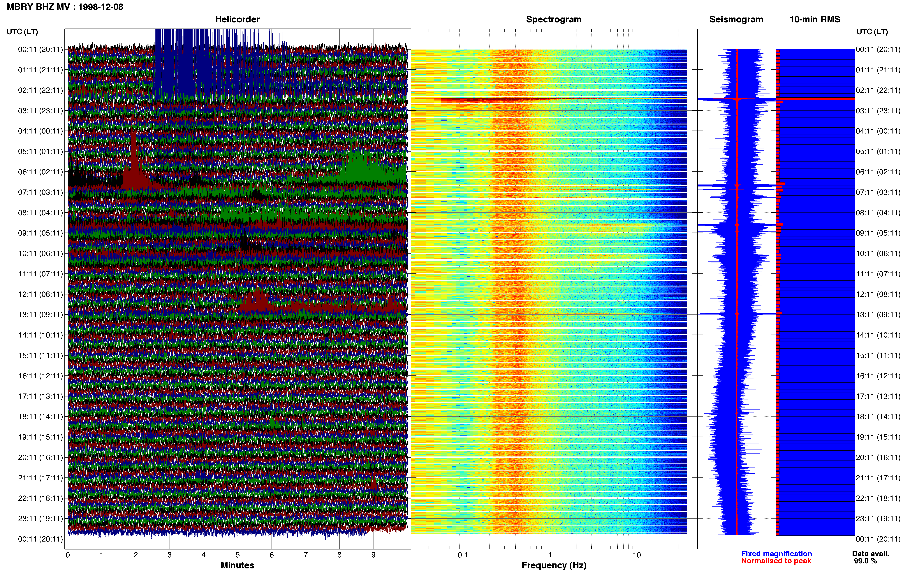Viewport: 924px width, 578px height.
Task: Click minute tick 5 on the Helicorder axis
Action: pyautogui.click(x=238, y=555)
